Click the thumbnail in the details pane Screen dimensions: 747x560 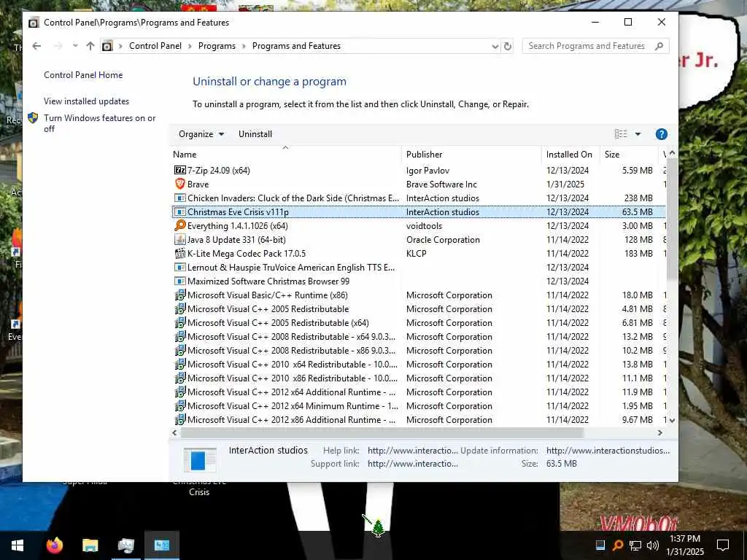point(200,460)
